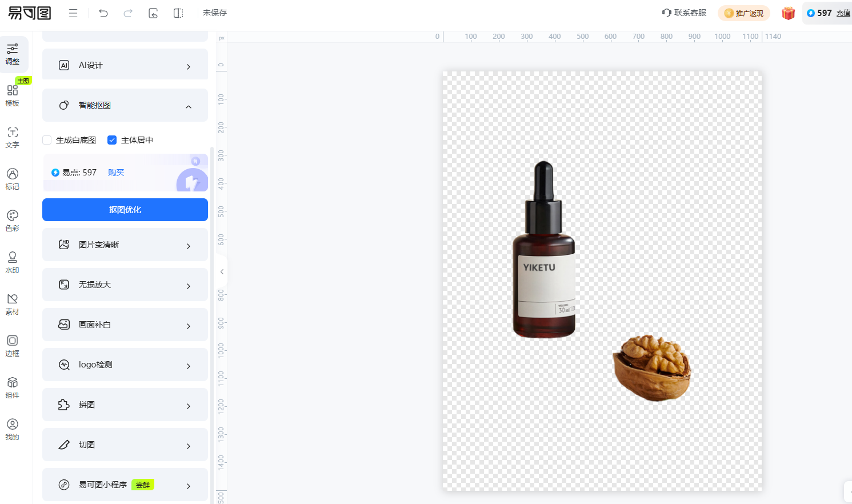Select the walnut image on canvas
The image size is (852, 504).
click(652, 367)
